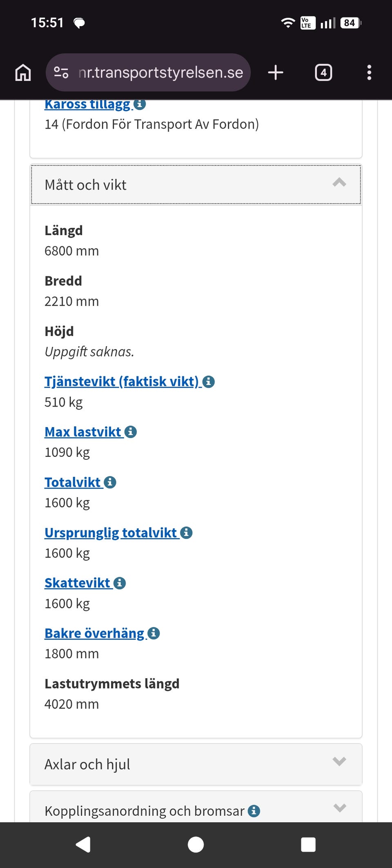Viewport: 392px width, 868px height.
Task: Tap the browser home icon
Action: [23, 73]
